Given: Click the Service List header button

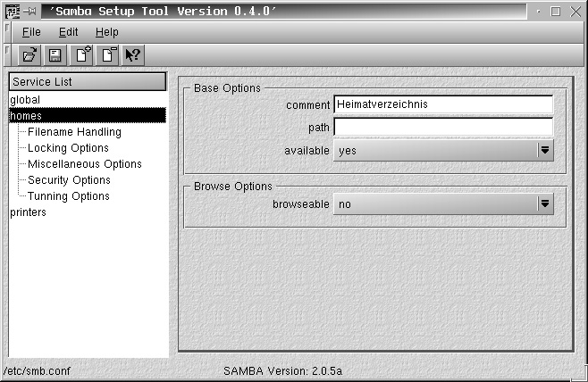Looking at the screenshot, I should [88, 81].
